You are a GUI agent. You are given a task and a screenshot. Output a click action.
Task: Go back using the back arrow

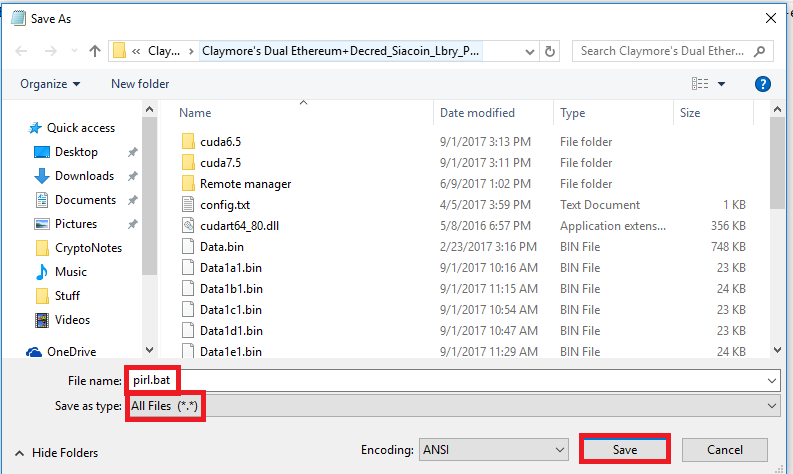[21, 51]
